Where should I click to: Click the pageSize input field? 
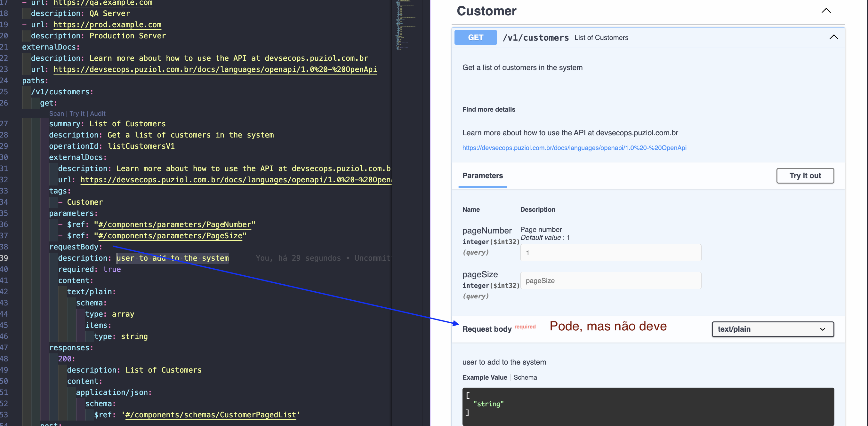click(x=610, y=280)
